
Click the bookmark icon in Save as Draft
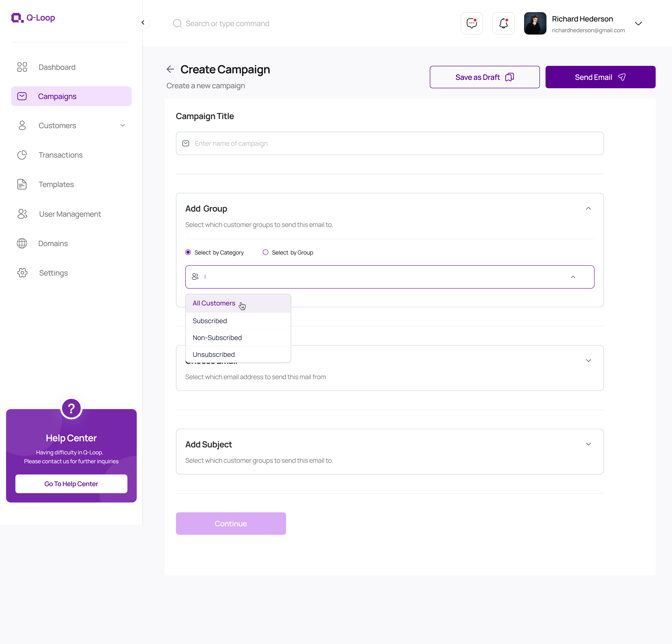510,77
